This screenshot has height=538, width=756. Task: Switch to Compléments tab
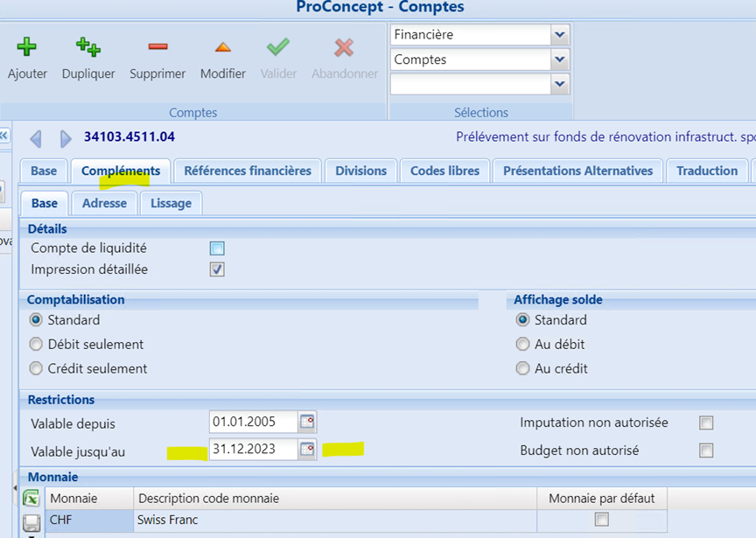coord(121,171)
